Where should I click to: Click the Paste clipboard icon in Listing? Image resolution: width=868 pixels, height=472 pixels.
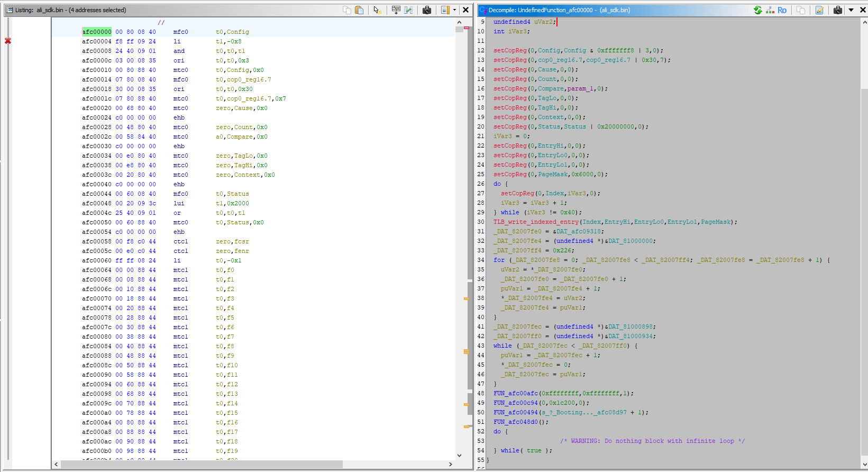[x=359, y=10]
